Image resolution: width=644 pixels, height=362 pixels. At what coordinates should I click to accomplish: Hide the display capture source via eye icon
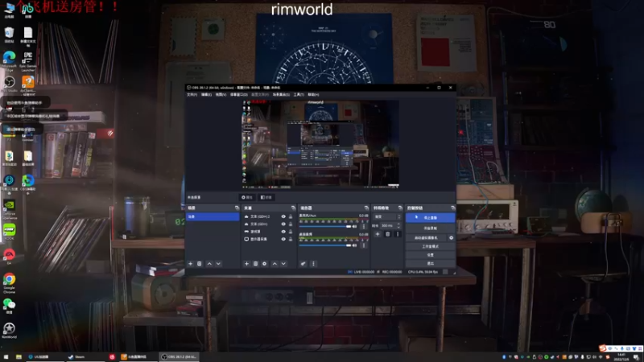(283, 239)
